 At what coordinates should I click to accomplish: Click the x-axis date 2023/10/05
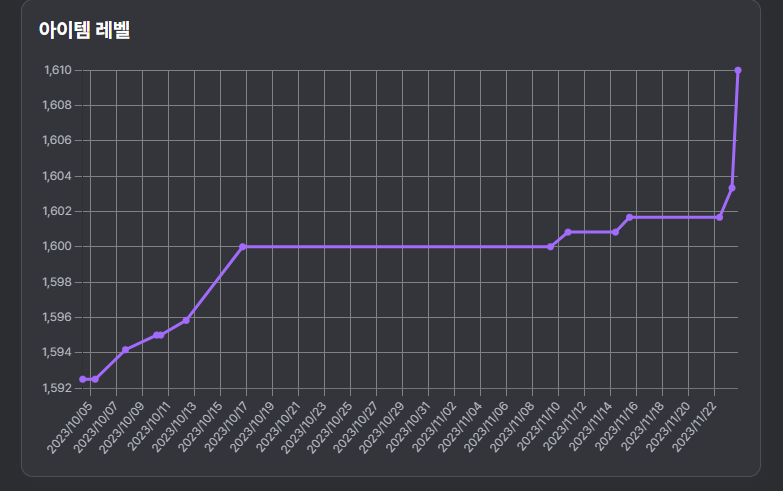click(69, 428)
